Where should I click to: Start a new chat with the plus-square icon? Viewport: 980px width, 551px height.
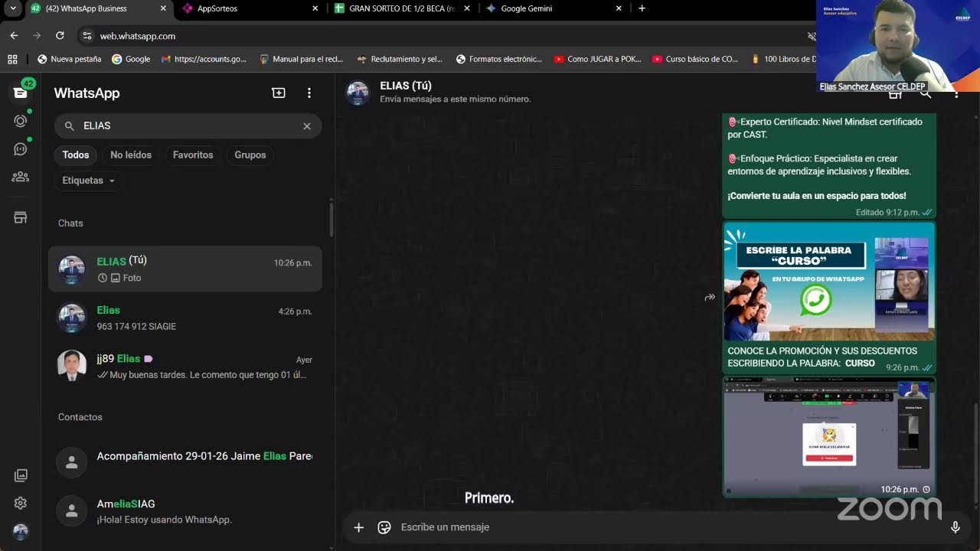(279, 93)
